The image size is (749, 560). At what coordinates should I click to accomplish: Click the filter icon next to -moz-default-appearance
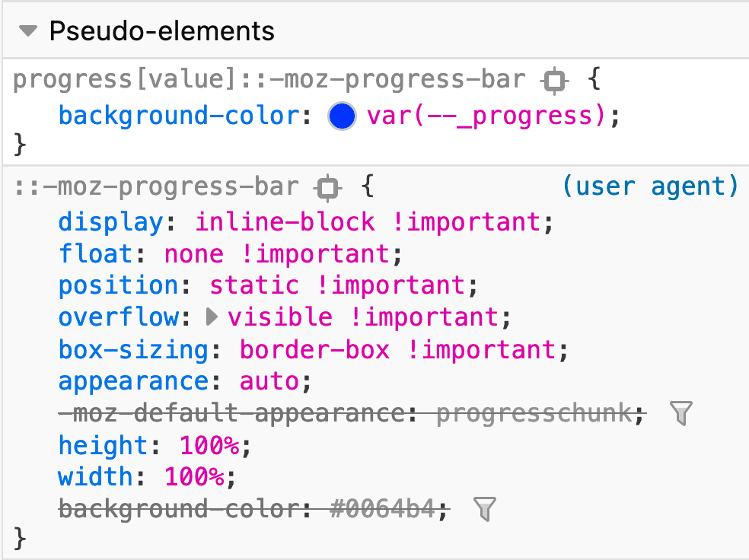(681, 413)
